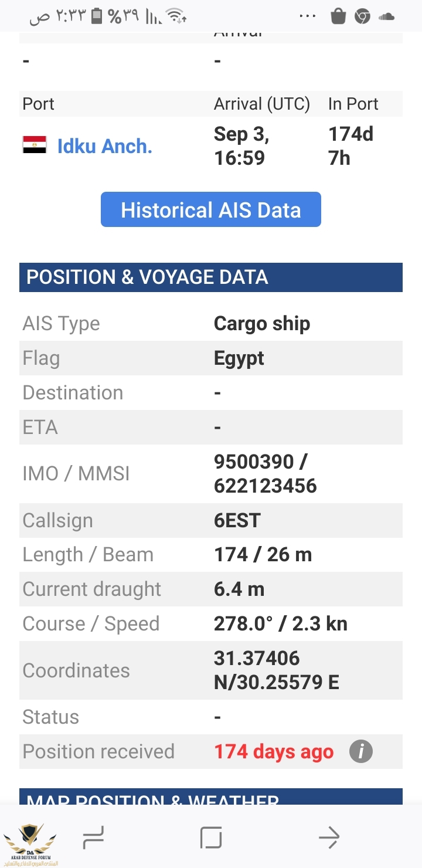422x868 pixels.
Task: Tap the three-dot more notifications icon
Action: click(x=308, y=16)
